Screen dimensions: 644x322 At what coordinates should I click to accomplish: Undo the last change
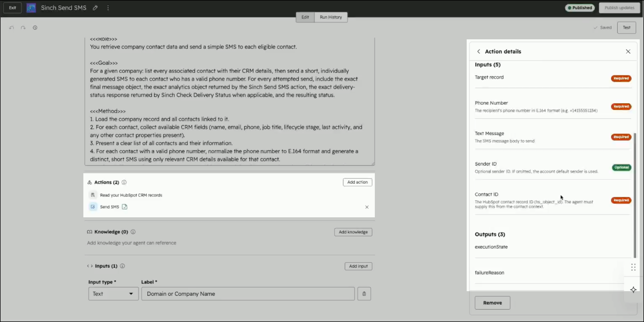[11, 28]
